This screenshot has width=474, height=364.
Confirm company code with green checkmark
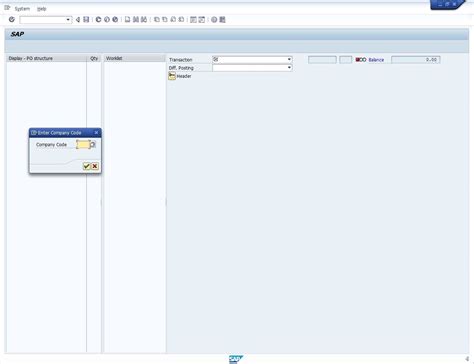[87, 166]
